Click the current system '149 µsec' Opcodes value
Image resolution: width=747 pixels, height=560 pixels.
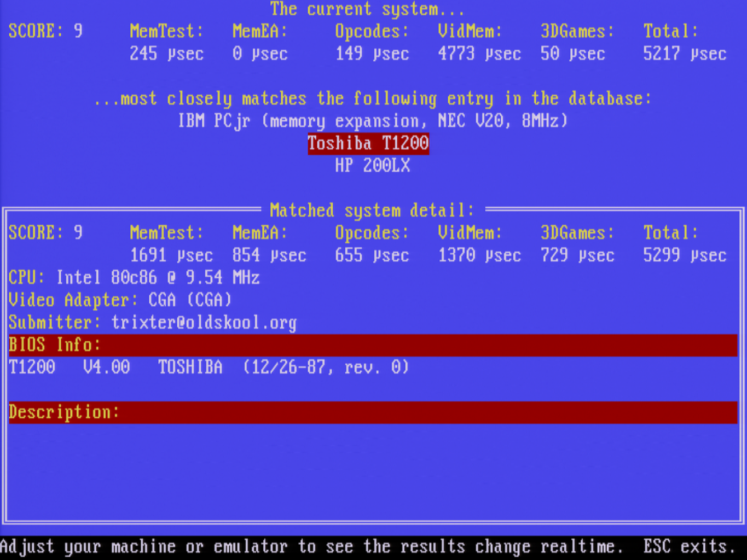(372, 54)
